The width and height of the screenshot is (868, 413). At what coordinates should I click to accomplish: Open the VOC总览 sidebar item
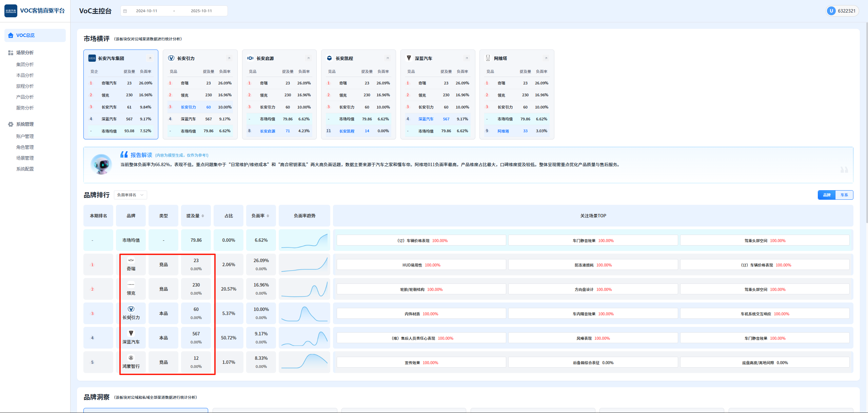pos(25,35)
